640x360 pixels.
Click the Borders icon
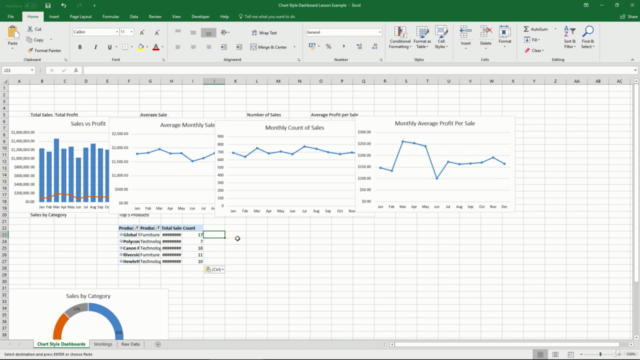[x=125, y=47]
